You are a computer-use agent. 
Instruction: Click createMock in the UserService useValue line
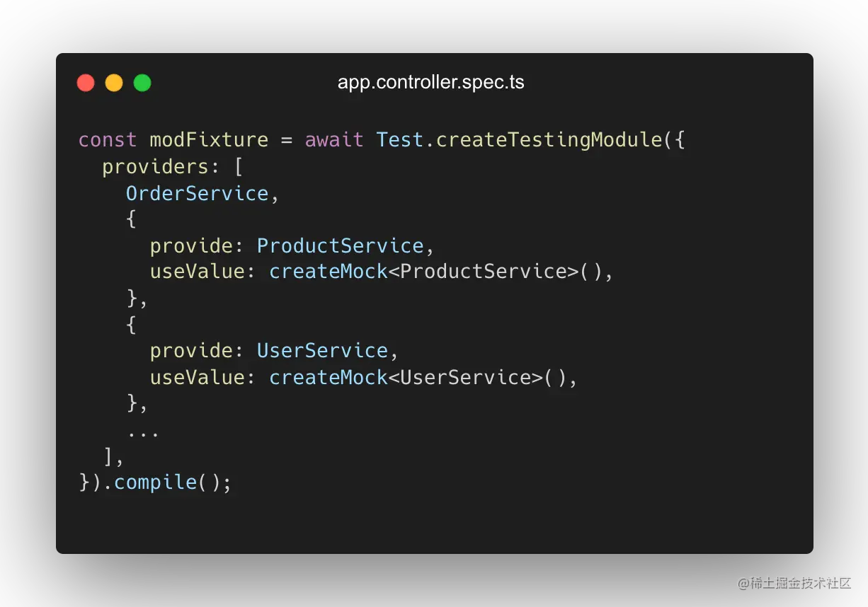pos(329,377)
